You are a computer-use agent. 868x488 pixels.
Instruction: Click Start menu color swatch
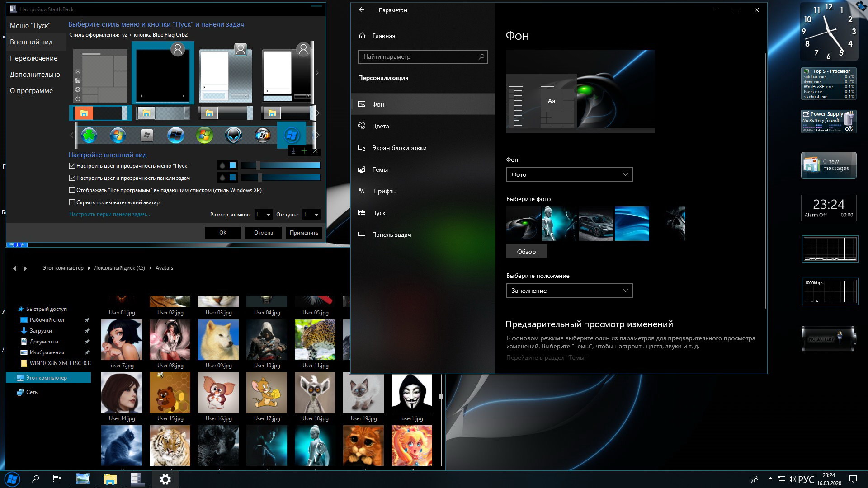pos(233,165)
